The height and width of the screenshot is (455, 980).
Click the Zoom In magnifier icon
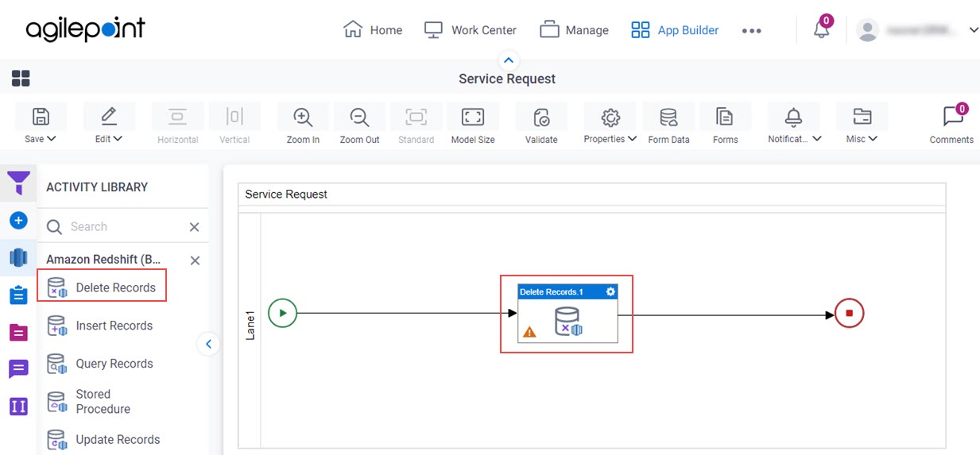click(303, 118)
